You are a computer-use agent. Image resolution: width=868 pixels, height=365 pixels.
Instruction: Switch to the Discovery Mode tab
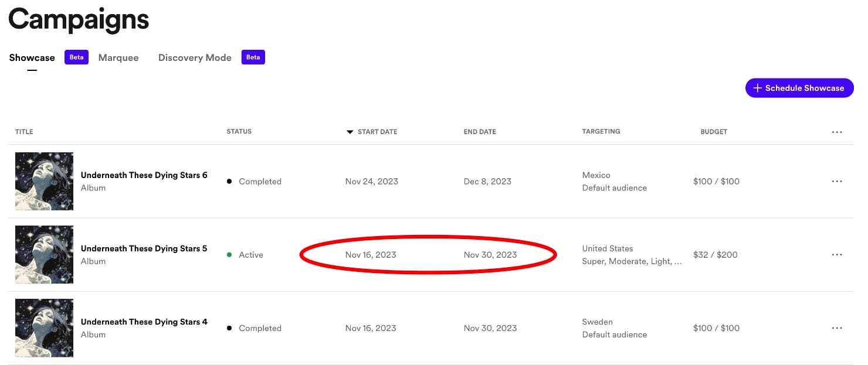[195, 57]
